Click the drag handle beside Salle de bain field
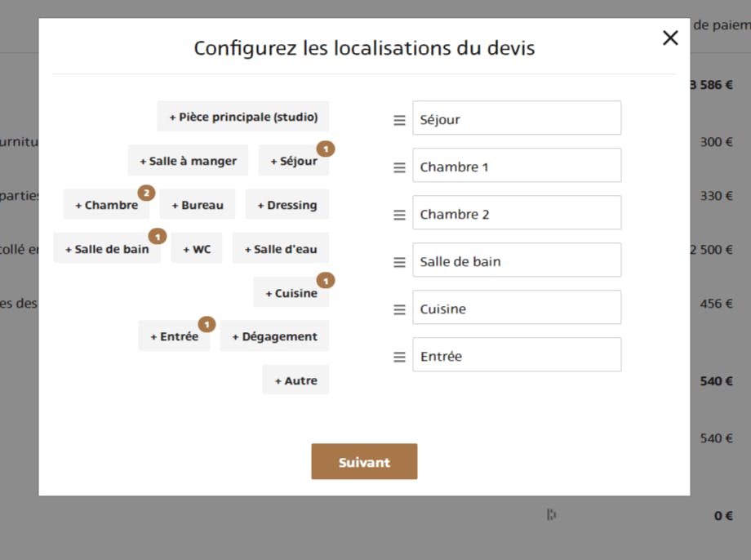751x560 pixels. [x=399, y=263]
